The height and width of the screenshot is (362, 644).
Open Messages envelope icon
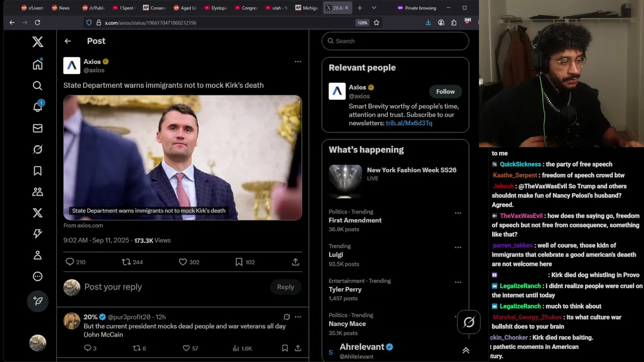pos(38,128)
